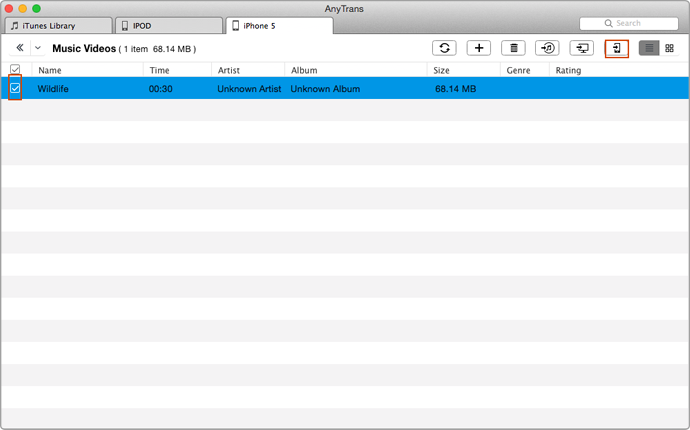Switch to list view mode
This screenshot has width=690, height=430.
649,48
